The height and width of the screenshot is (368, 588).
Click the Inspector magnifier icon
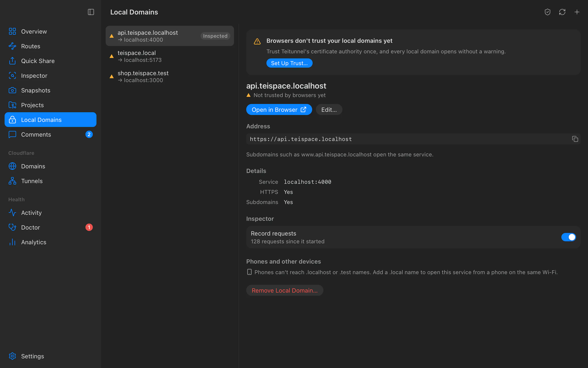click(12, 75)
